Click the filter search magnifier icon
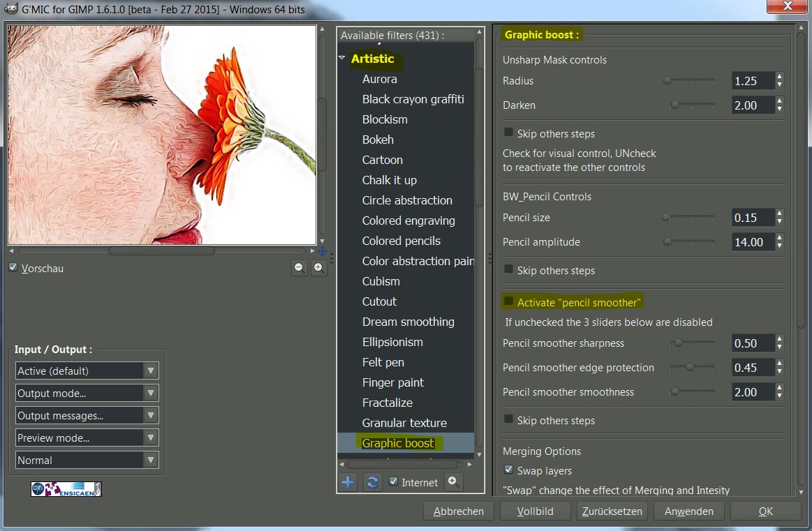Screen dimensions: 812x531 tap(453, 481)
